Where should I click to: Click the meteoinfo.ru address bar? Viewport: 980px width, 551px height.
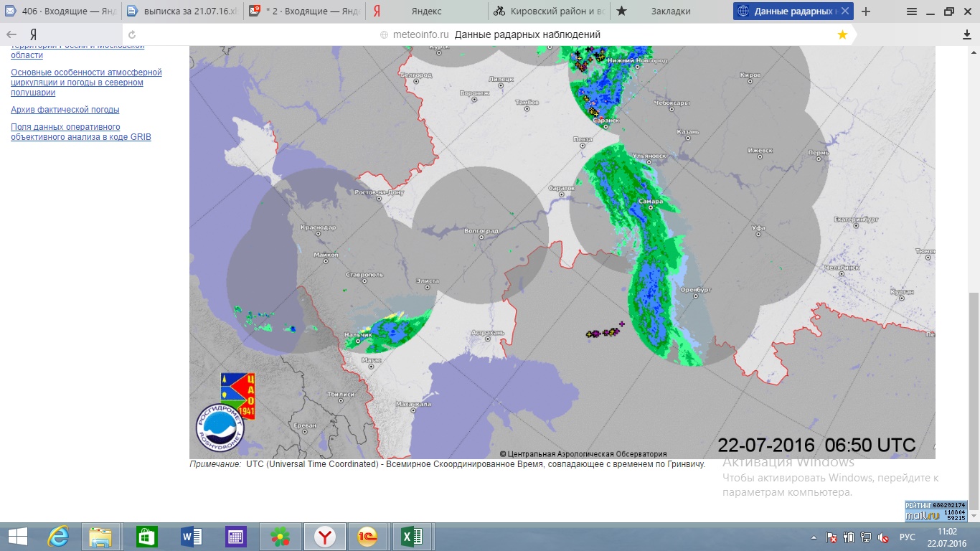pos(490,34)
